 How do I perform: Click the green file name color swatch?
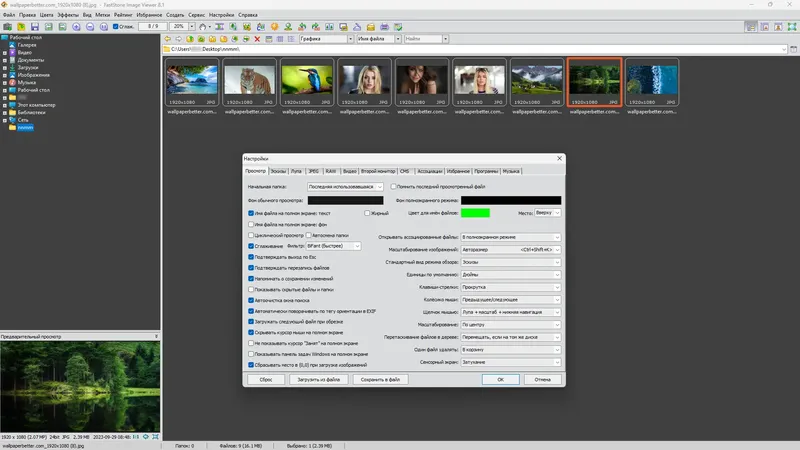[475, 213]
